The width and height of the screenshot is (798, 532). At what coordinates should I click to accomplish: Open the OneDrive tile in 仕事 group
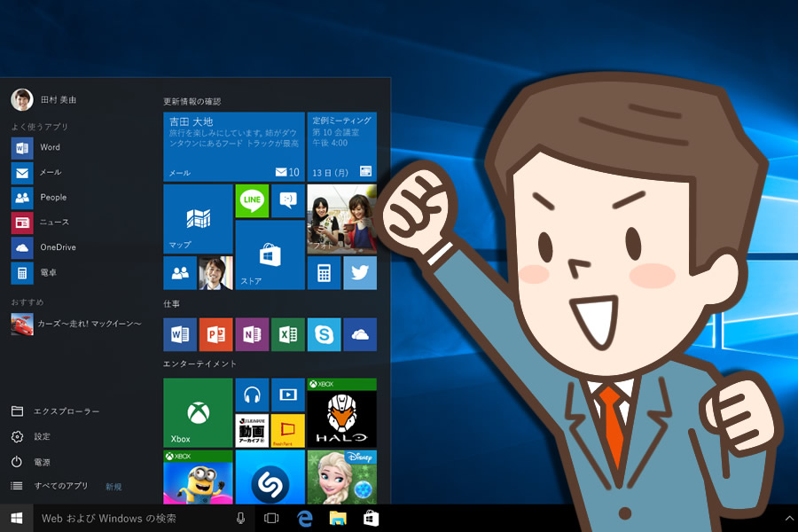(x=360, y=334)
